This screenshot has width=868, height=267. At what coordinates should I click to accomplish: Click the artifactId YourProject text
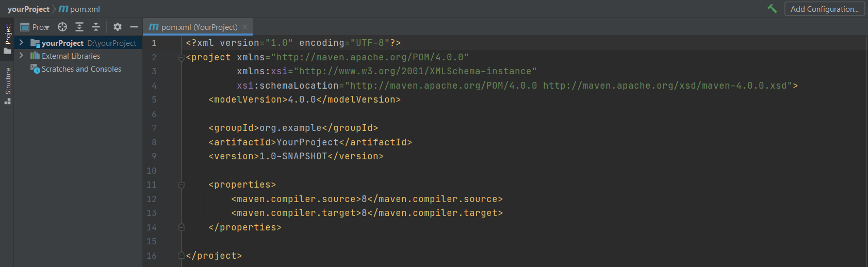tap(307, 142)
